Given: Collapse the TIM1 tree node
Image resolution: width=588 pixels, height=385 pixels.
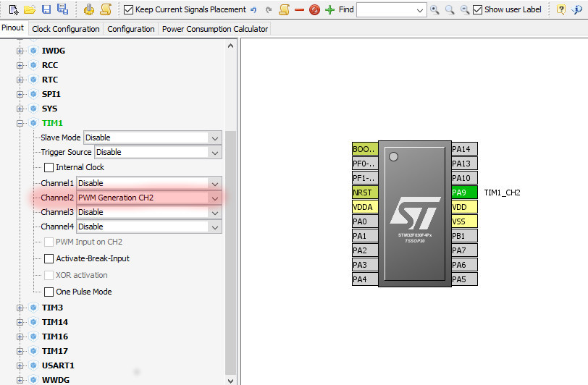Looking at the screenshot, I should [x=20, y=123].
